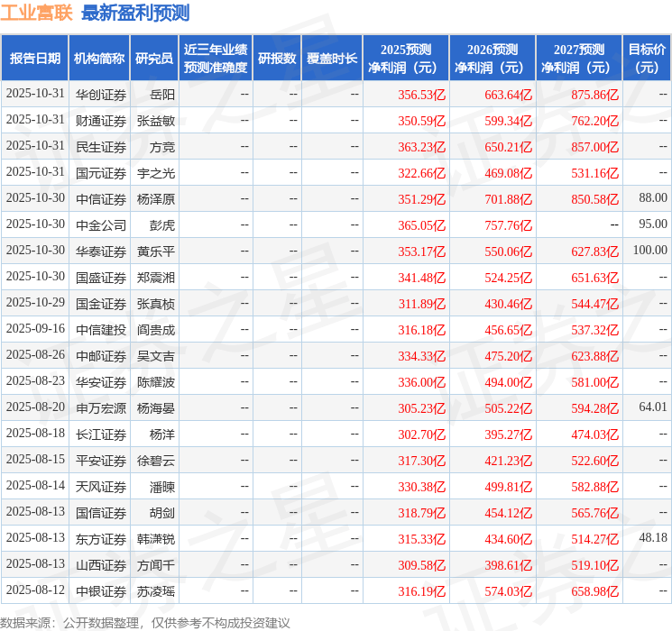Select analyst name 宇之光
The height and width of the screenshot is (631, 672).
(x=156, y=173)
